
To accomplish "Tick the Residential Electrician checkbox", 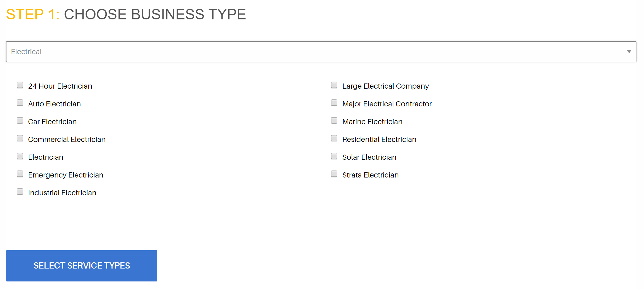I will [x=334, y=138].
